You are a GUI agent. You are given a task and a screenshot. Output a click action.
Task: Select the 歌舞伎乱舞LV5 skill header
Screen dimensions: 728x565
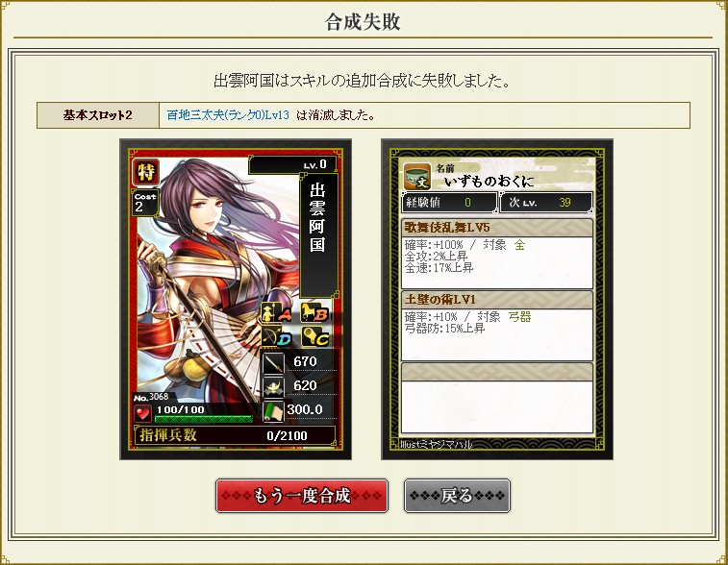pos(497,228)
